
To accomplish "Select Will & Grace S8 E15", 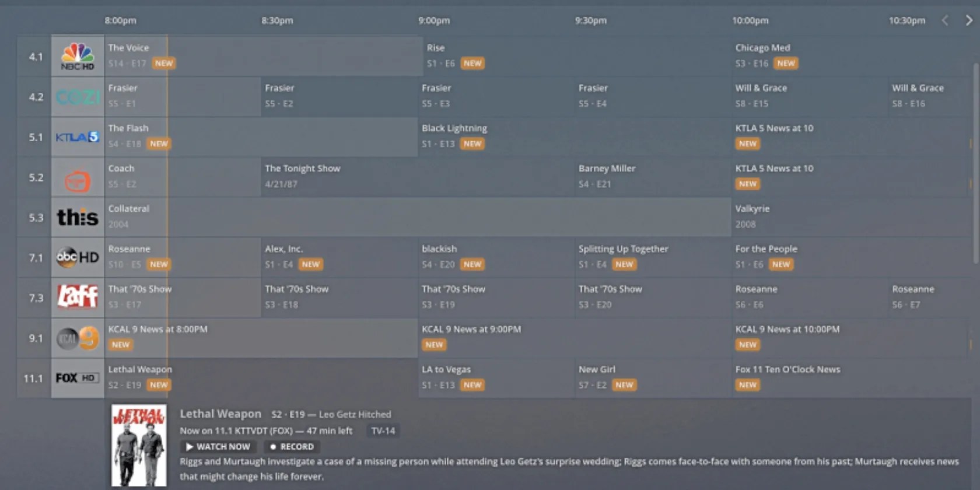I will (810, 97).
